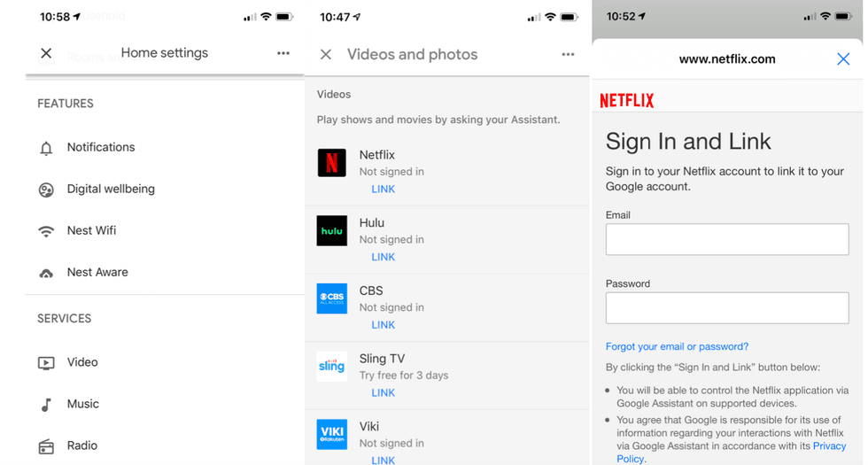Viewport: 868px width, 465px height.
Task: Click LINK under Netflix
Action: tap(383, 190)
